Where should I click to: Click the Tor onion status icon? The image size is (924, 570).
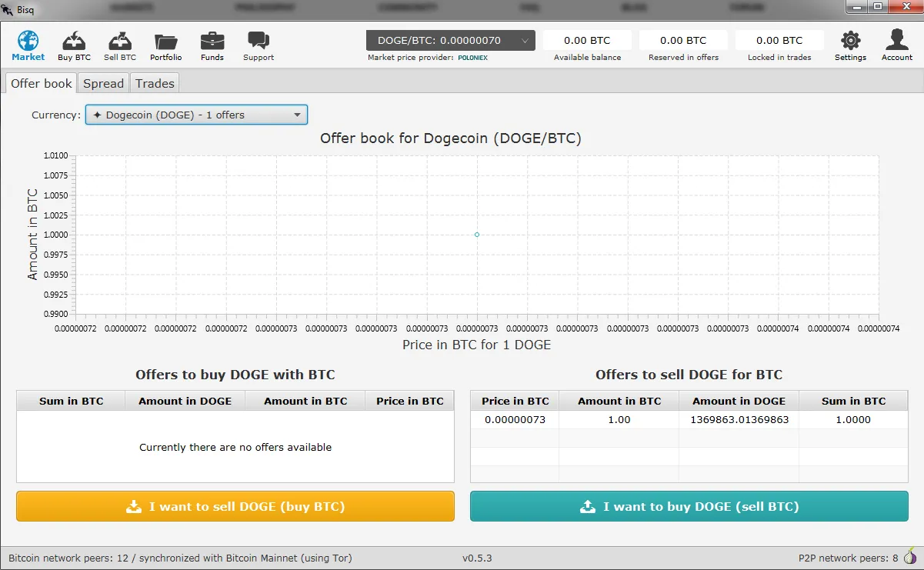(910, 557)
